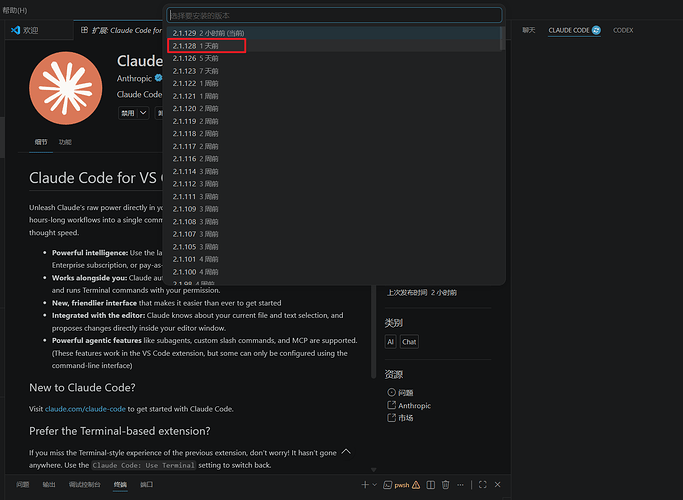Choose version 2.1.105 entry
683x500 pixels.
point(334,247)
